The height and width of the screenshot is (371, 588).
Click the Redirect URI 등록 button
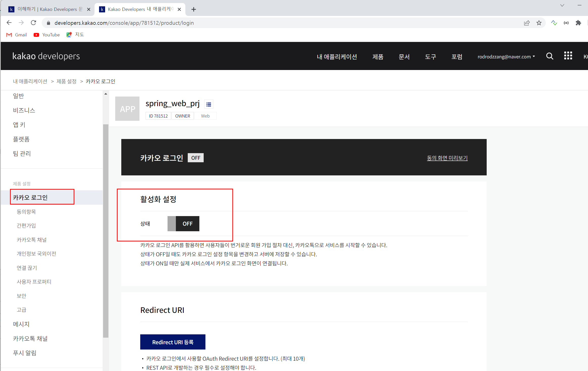(x=173, y=342)
